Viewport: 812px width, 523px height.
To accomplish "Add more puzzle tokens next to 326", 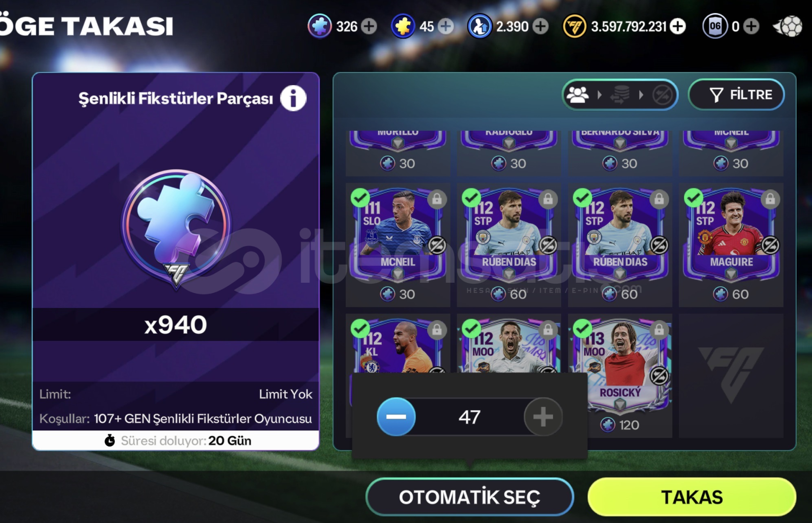I will click(x=369, y=26).
